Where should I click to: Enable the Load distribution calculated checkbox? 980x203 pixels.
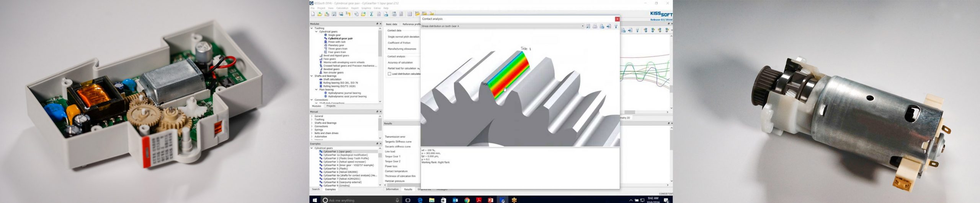pyautogui.click(x=389, y=74)
